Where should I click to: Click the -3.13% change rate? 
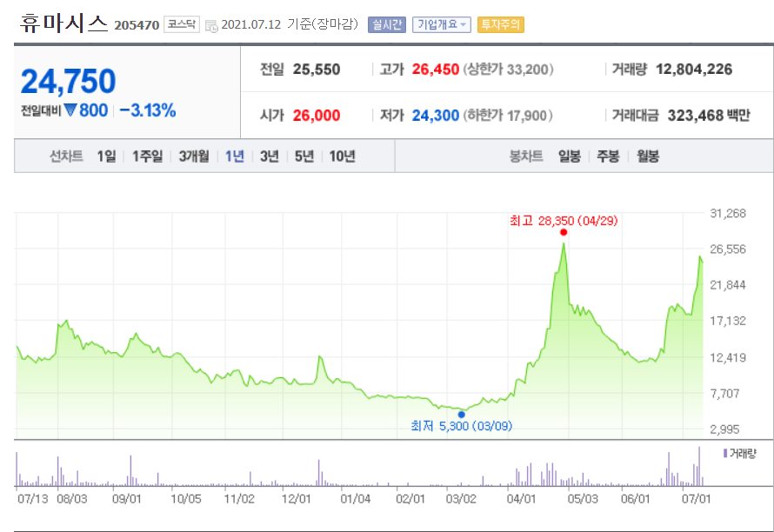tap(148, 110)
